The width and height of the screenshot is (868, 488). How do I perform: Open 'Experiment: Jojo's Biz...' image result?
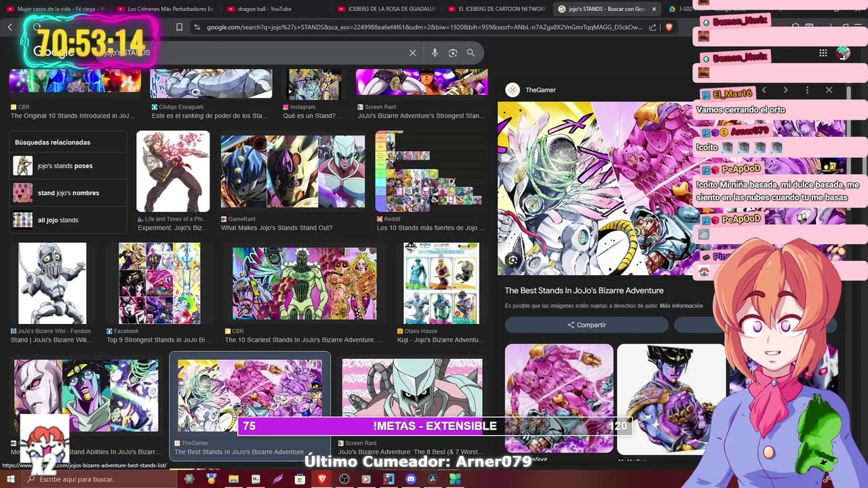click(x=173, y=171)
